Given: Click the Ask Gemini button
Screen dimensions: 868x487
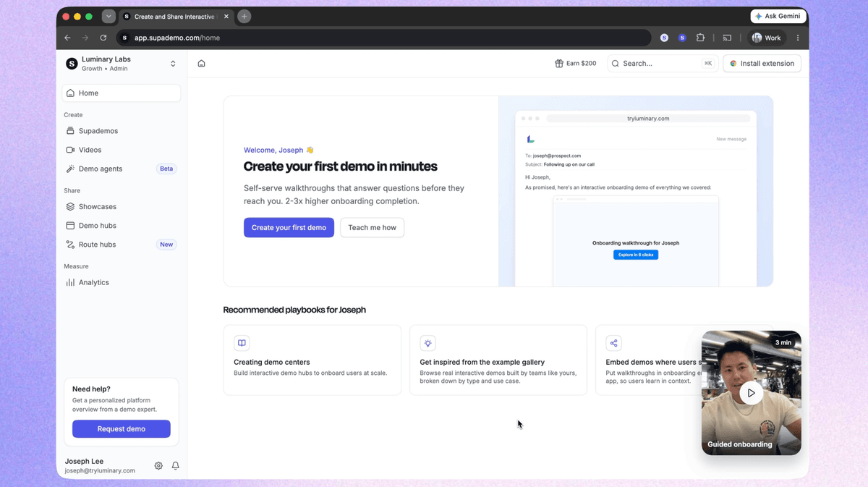Looking at the screenshot, I should [778, 16].
